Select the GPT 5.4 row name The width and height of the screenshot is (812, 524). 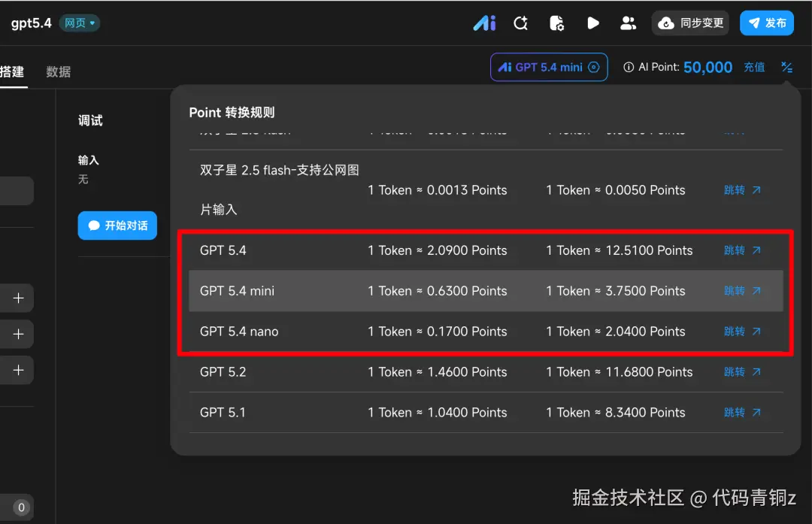pos(223,250)
